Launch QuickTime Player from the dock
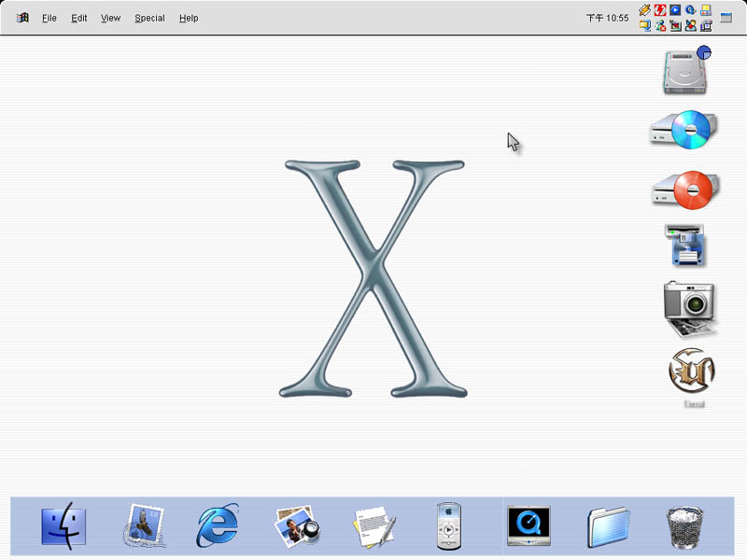Image resolution: width=747 pixels, height=560 pixels. [529, 525]
